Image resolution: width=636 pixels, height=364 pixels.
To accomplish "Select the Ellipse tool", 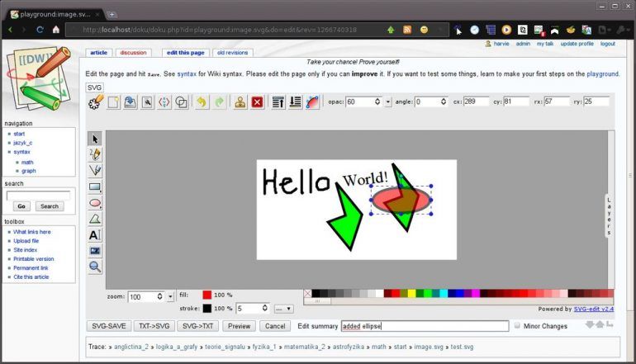I will pos(95,203).
